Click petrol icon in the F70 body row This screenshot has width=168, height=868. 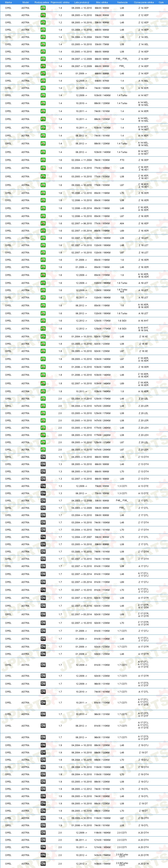(43, 160)
